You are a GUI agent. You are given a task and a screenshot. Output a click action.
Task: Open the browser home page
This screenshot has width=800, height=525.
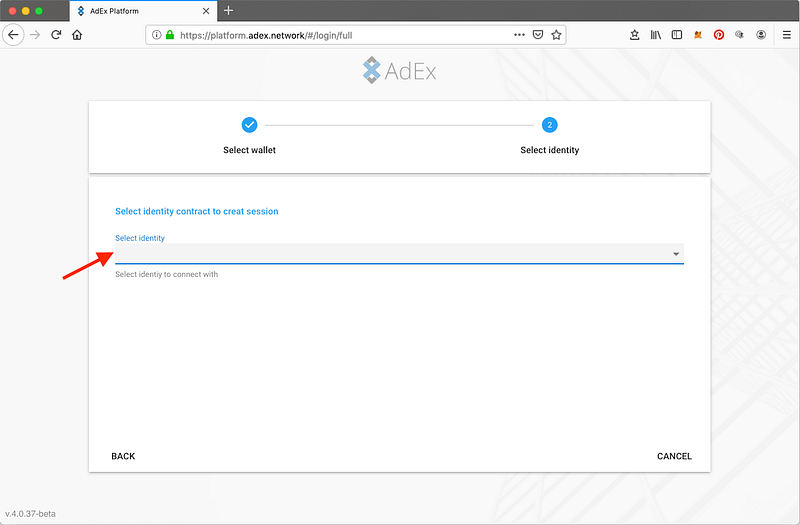(77, 35)
